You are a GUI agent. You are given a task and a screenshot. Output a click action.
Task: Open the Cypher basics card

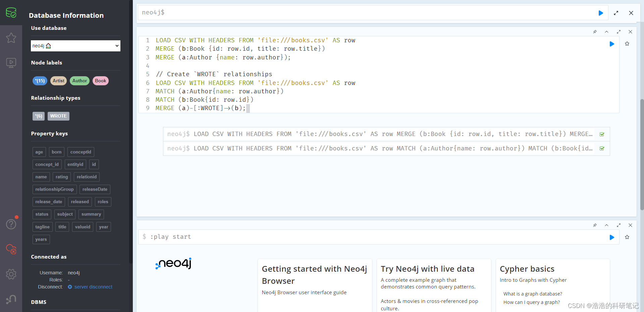553,285
